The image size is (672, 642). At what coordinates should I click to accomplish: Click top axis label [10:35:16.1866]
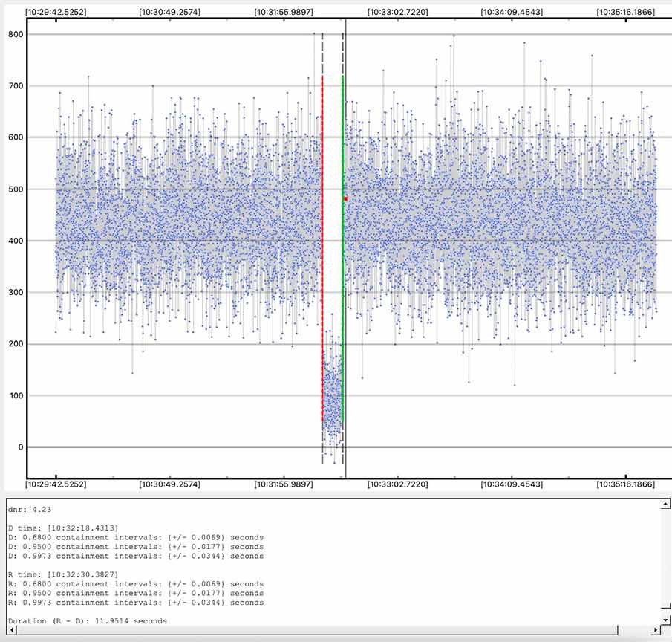click(x=626, y=12)
